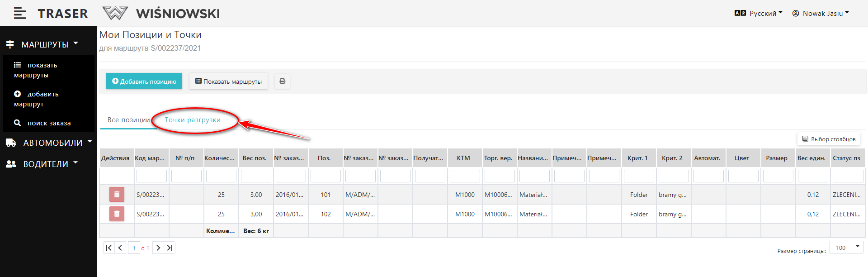This screenshot has width=868, height=277.
Task: Delete the row with position 102
Action: click(117, 214)
